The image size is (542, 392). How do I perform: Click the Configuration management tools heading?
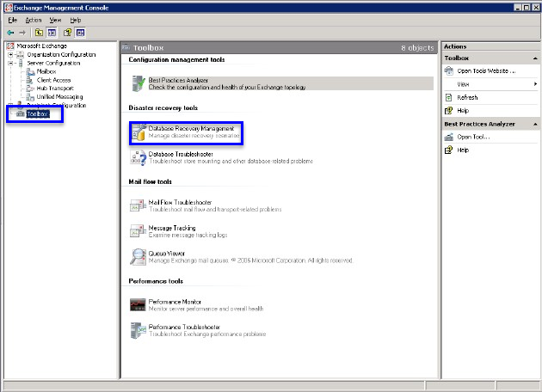(176, 60)
